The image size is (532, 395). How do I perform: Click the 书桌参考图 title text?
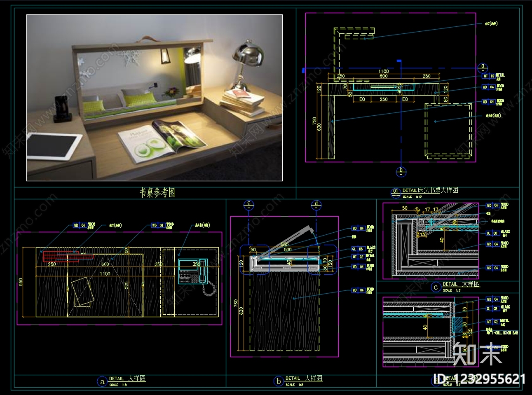point(157,193)
